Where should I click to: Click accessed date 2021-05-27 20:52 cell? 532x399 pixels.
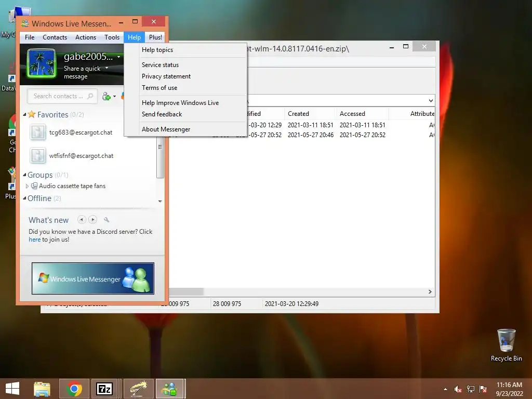(362, 135)
